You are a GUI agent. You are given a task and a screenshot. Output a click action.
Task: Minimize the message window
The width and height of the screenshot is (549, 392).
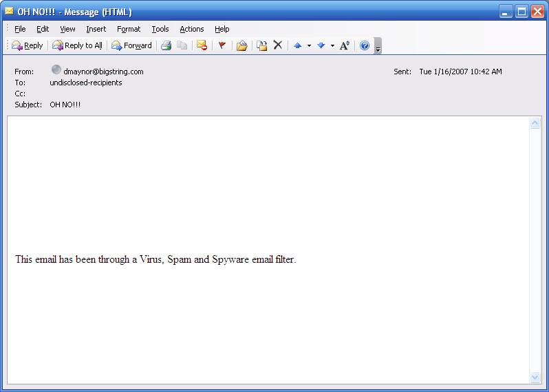pyautogui.click(x=505, y=12)
